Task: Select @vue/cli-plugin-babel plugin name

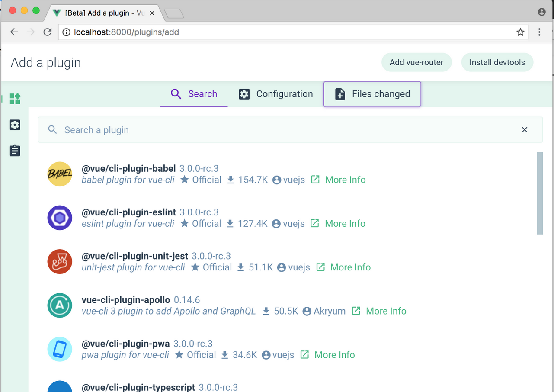Action: [x=128, y=168]
